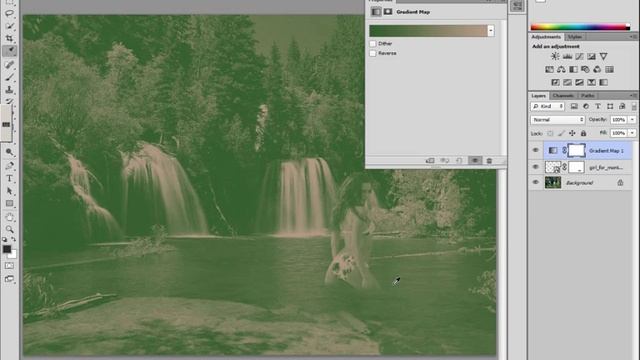View previous state icon in Properties
This screenshot has width=640, height=360.
tap(444, 161)
